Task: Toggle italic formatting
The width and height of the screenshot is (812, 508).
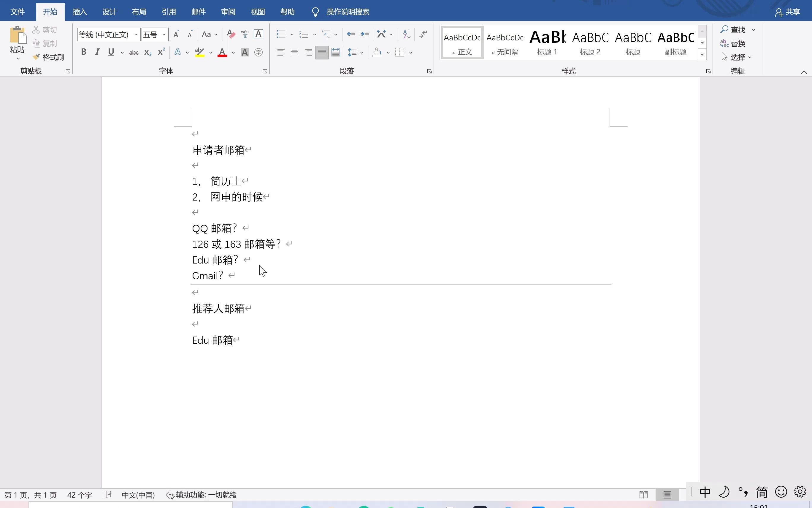Action: (97, 52)
